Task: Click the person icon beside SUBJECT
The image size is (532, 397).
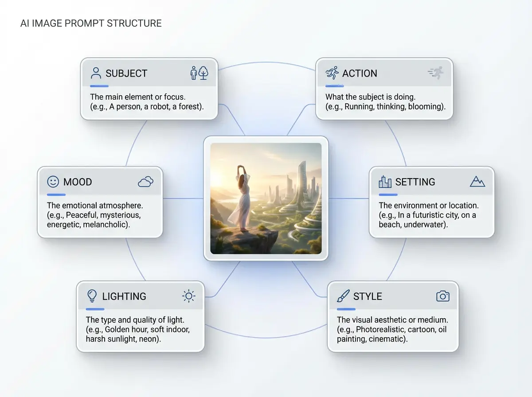Action: 96,73
